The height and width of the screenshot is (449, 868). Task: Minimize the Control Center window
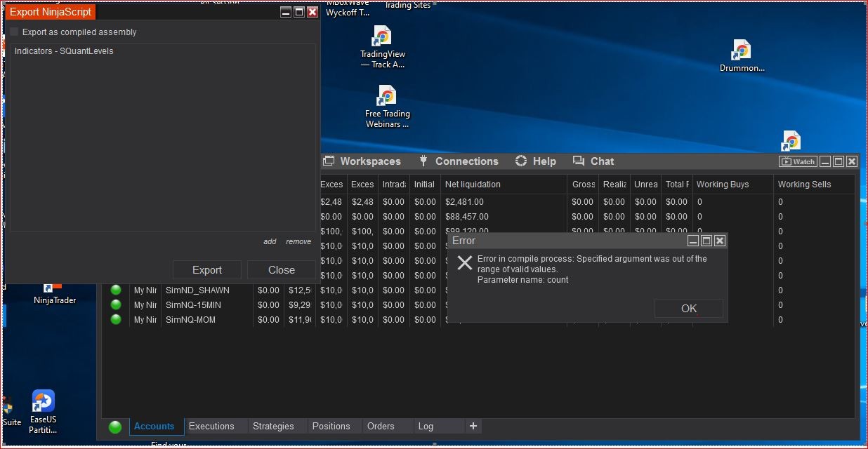826,161
